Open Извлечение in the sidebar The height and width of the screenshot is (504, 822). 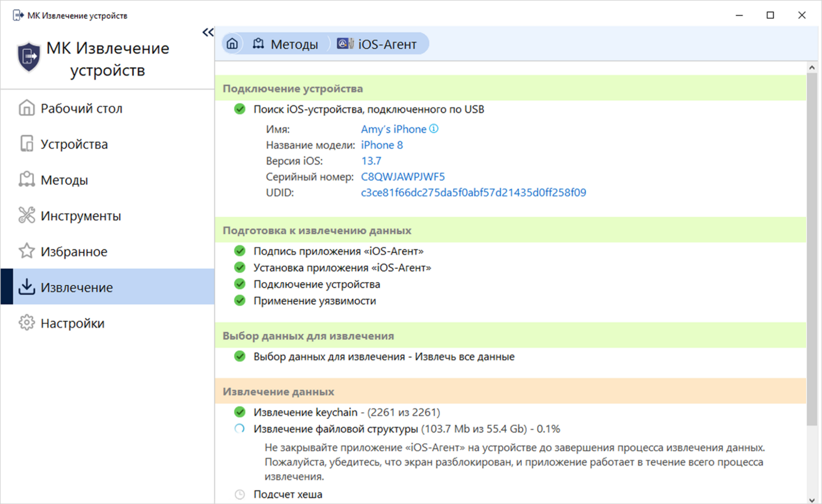(x=77, y=287)
